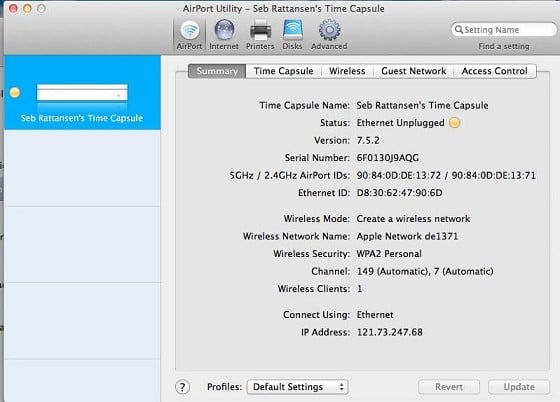The width and height of the screenshot is (560, 402).
Task: Focus the Setting Name search field
Action: (x=504, y=30)
